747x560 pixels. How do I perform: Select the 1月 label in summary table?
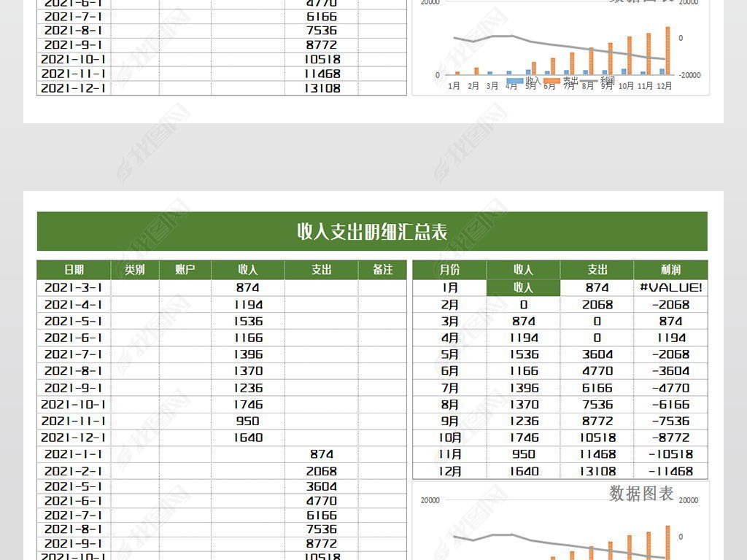tap(449, 287)
